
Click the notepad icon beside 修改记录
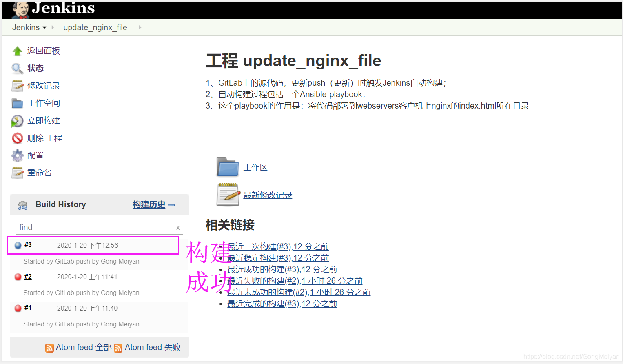18,86
